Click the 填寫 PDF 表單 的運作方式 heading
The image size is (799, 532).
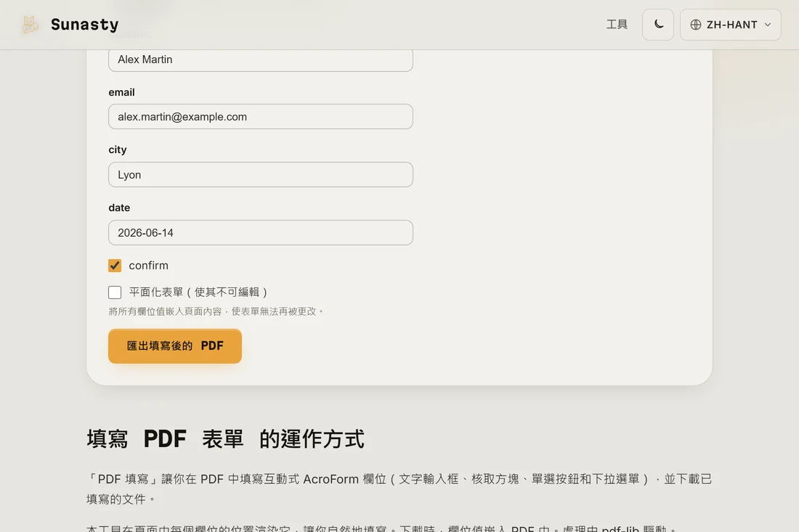(225, 439)
